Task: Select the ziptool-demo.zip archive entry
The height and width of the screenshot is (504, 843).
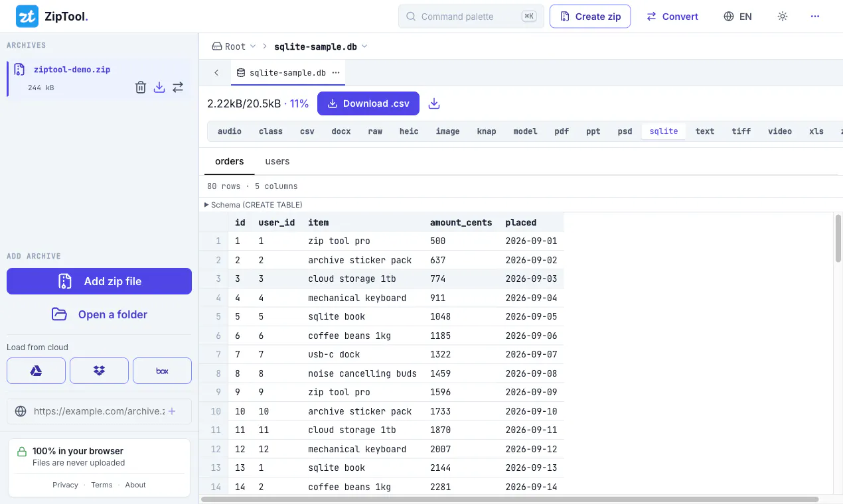Action: click(100, 78)
